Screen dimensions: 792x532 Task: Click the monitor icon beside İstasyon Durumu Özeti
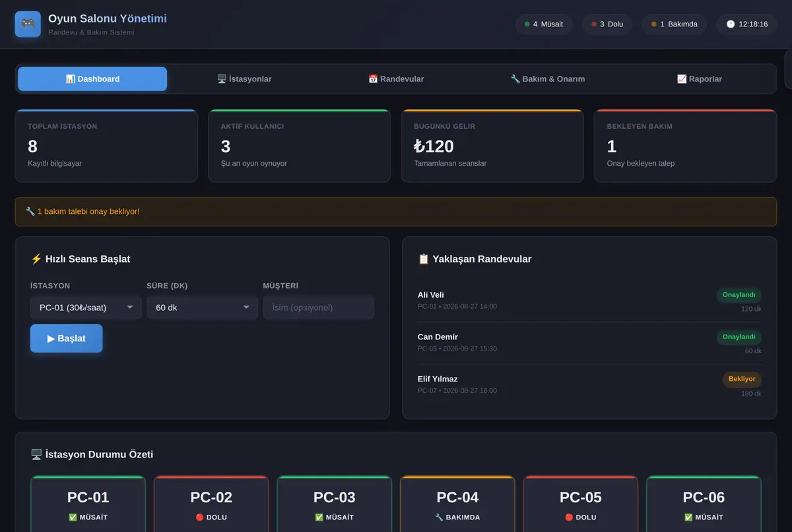pos(36,455)
